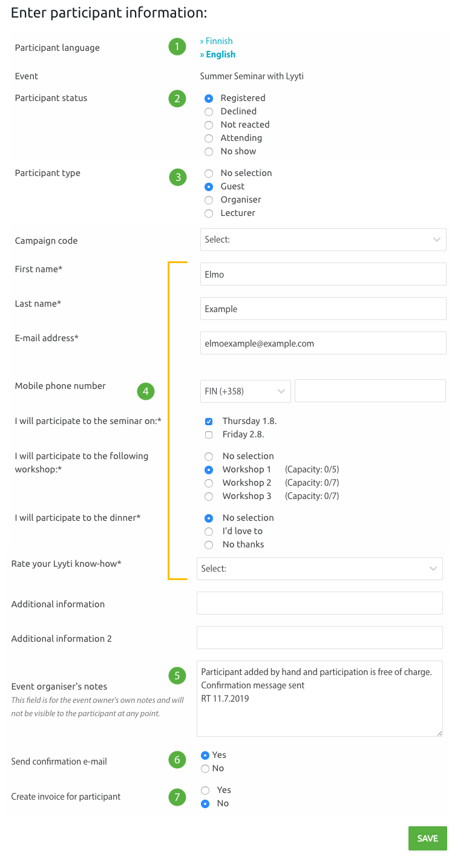Click the green number 2 badge
Viewport: 472px width, 868px height.
tap(177, 99)
